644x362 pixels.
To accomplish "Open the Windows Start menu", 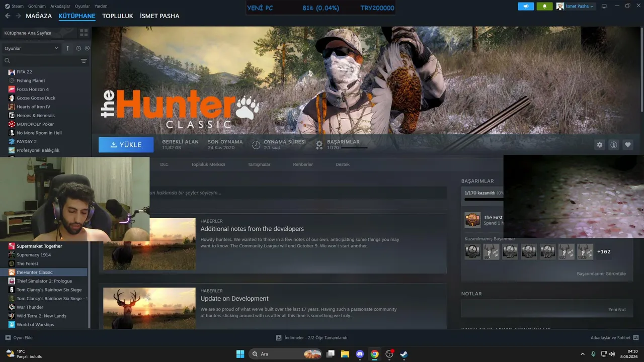I will pos(240,354).
